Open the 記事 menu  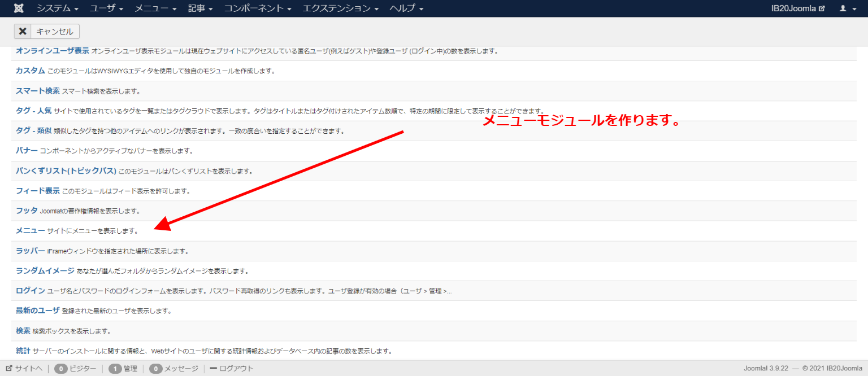click(x=201, y=8)
